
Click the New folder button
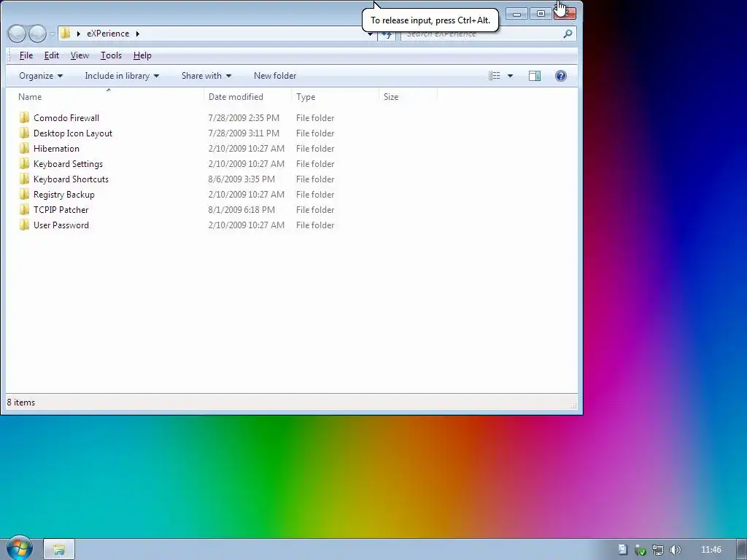coord(275,76)
